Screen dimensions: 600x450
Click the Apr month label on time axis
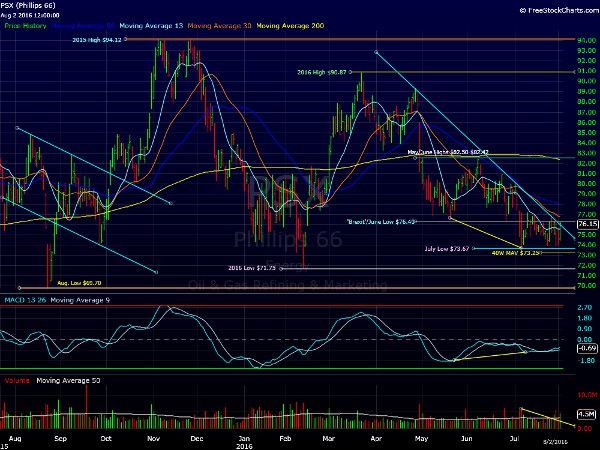[x=376, y=439]
